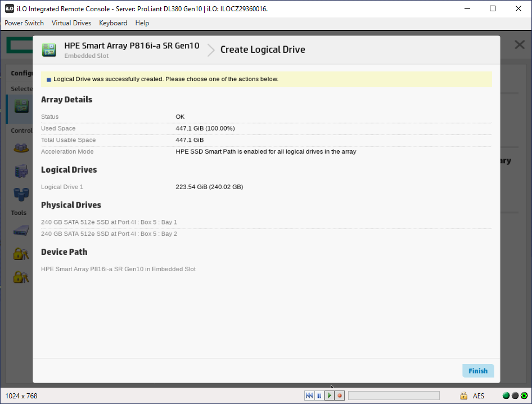Minimize the iLO Remote Console window
The width and height of the screenshot is (532, 404).
coord(467,8)
